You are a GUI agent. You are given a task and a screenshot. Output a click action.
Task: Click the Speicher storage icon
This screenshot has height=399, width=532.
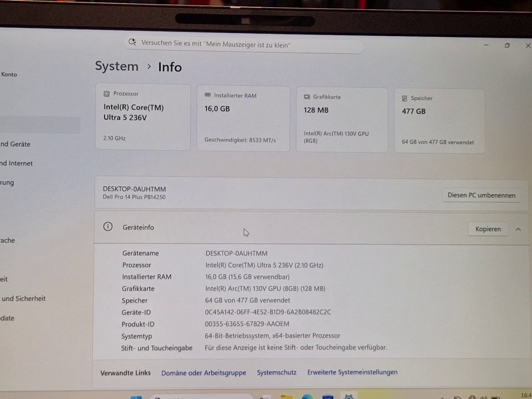[404, 99]
